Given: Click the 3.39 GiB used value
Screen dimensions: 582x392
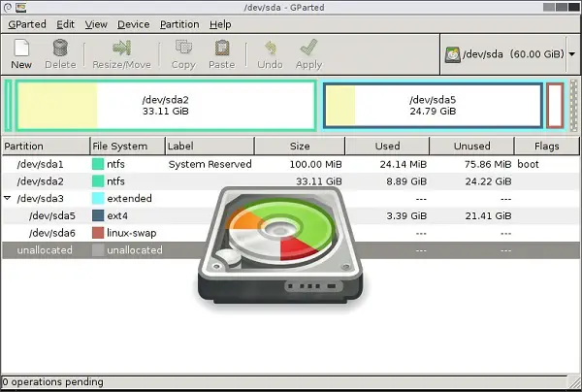Looking at the screenshot, I should tap(406, 215).
